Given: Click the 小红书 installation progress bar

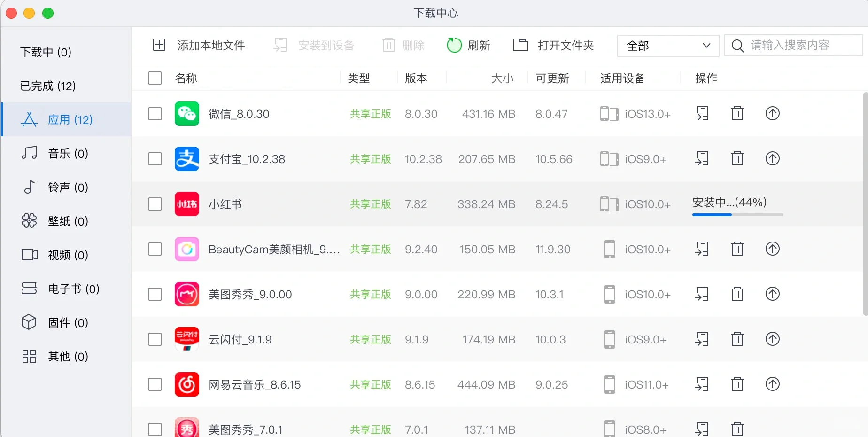Looking at the screenshot, I should click(x=737, y=214).
